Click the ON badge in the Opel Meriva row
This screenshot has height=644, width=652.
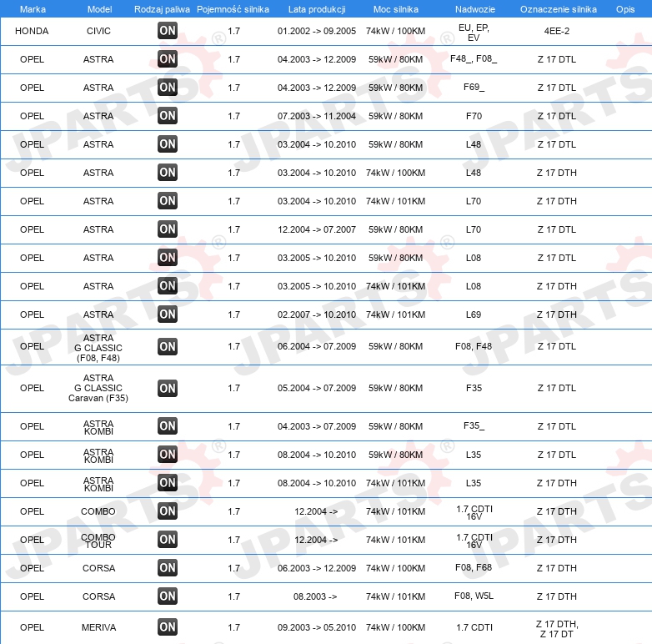pyautogui.click(x=168, y=627)
